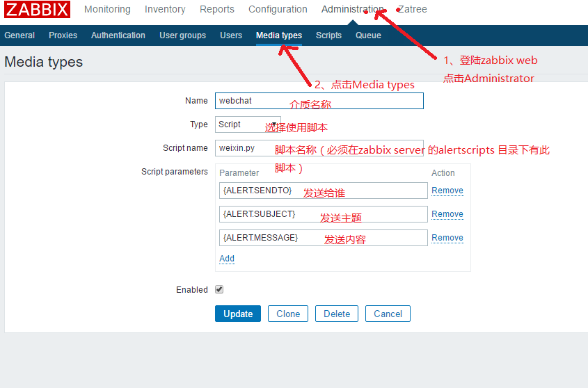The width and height of the screenshot is (588, 388).
Task: Click the ZABBIX logo
Action: (37, 9)
